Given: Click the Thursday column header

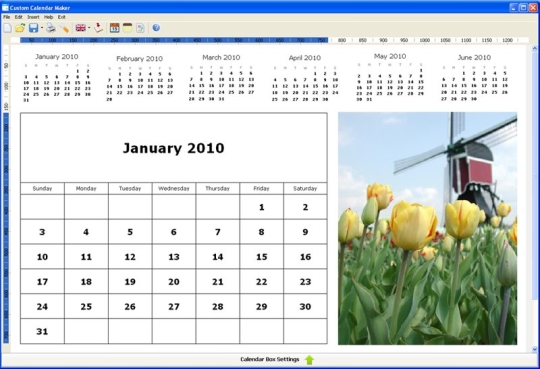Looking at the screenshot, I should click(218, 188).
